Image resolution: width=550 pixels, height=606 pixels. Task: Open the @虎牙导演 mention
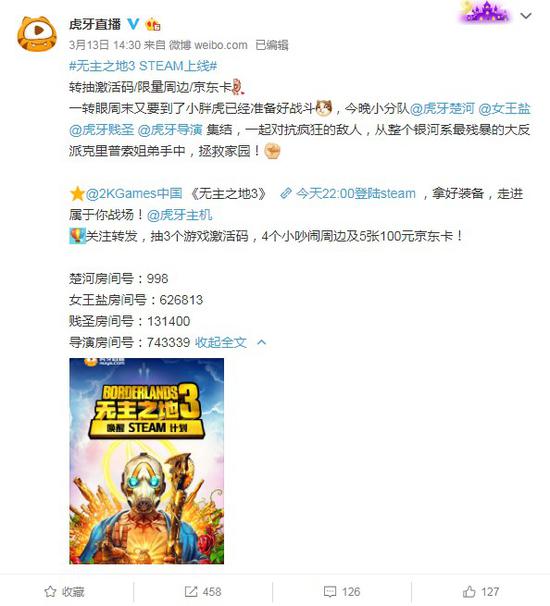(170, 130)
